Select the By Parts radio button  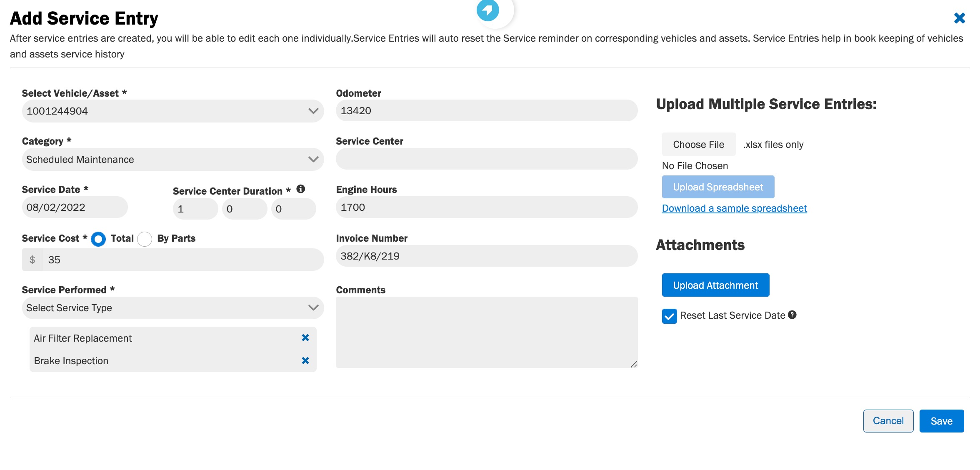pyautogui.click(x=145, y=239)
